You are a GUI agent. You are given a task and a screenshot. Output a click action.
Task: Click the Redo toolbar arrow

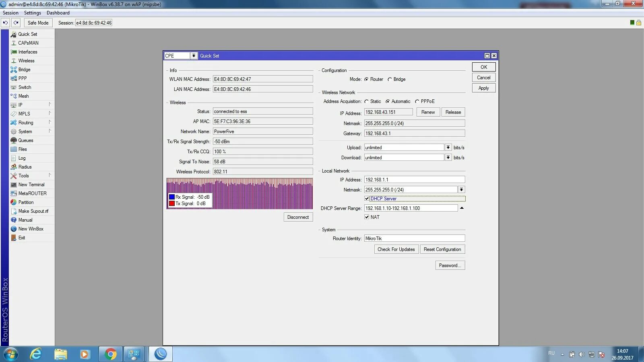tap(16, 23)
